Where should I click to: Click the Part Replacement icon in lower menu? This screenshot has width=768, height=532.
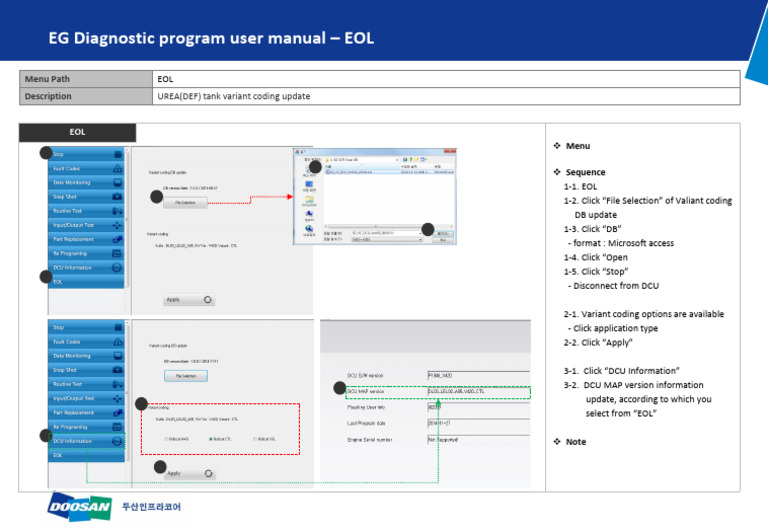[x=118, y=412]
